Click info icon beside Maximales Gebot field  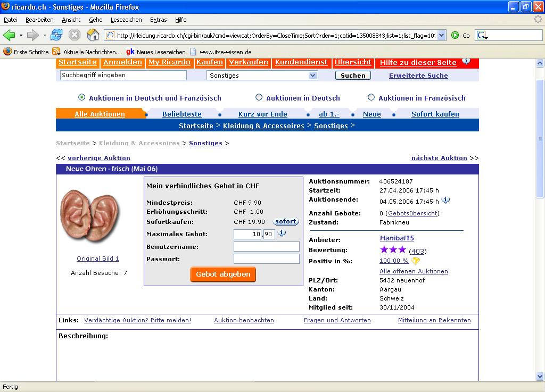tap(282, 233)
